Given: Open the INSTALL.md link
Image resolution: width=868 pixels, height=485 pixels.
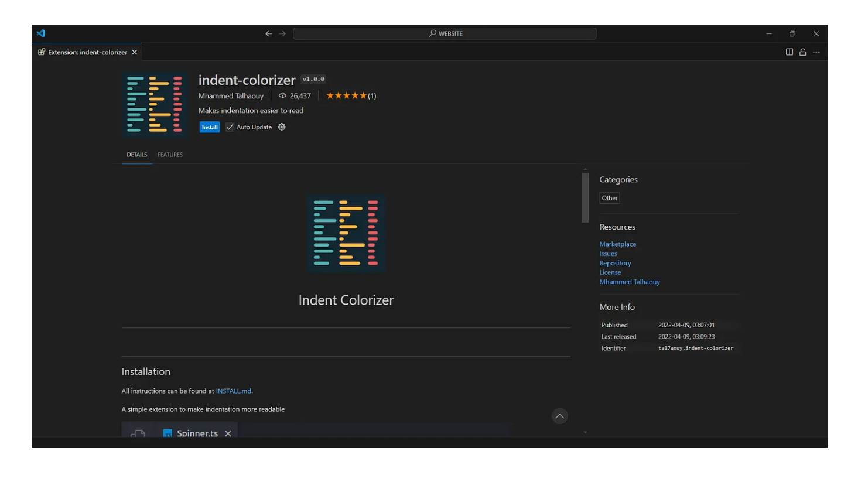Looking at the screenshot, I should 234,391.
